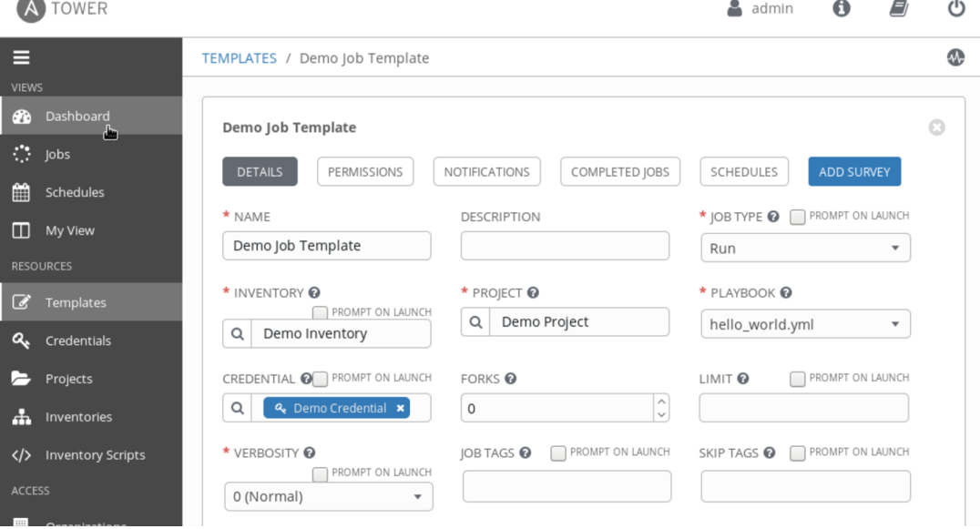Click the Project help question icon
980x529 pixels.
(x=533, y=292)
